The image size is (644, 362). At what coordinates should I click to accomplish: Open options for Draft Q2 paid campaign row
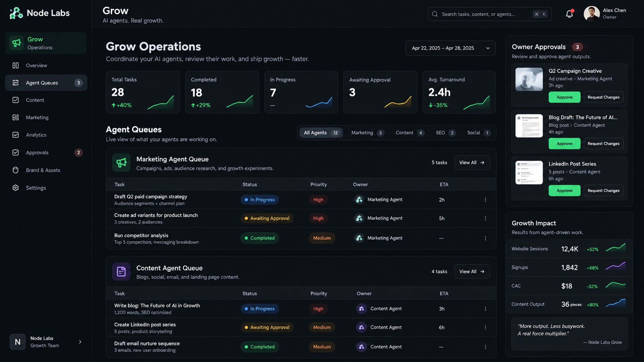pos(485,200)
